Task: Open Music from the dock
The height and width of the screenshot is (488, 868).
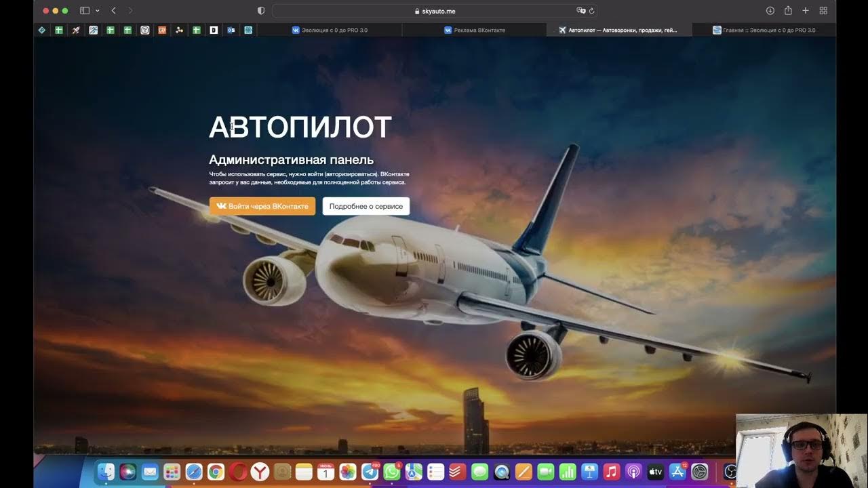Action: pos(612,472)
